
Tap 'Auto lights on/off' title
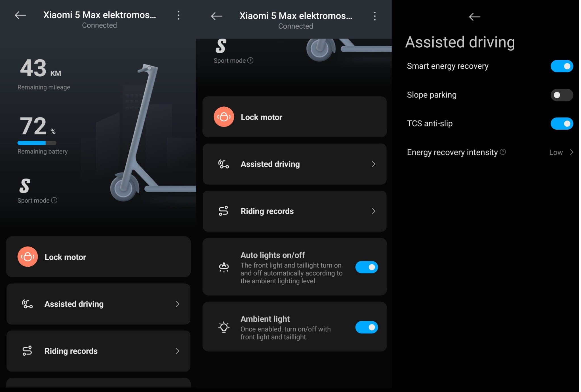pyautogui.click(x=273, y=255)
